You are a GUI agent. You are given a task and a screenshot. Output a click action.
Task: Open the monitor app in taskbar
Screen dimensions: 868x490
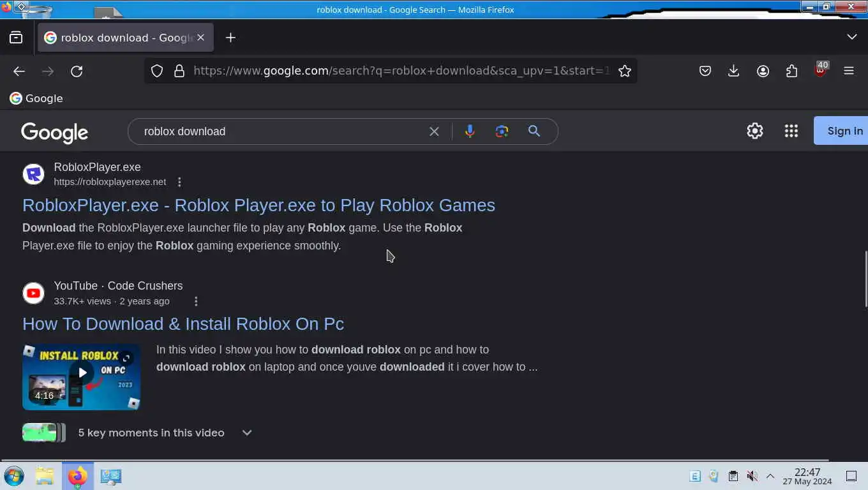tap(111, 476)
